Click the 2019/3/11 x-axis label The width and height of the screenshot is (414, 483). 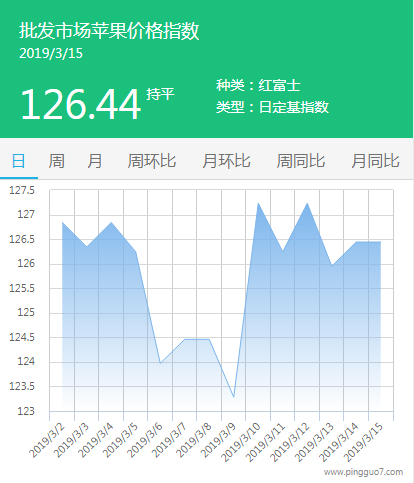pyautogui.click(x=266, y=442)
